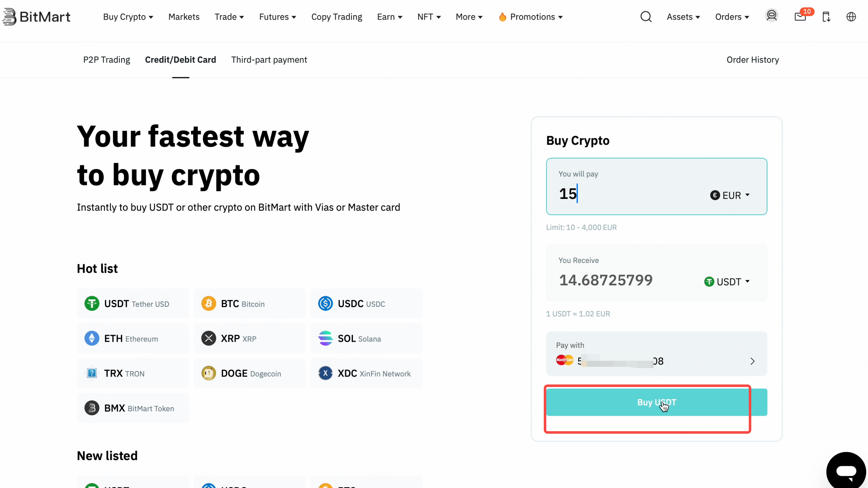The width and height of the screenshot is (868, 488).
Task: Expand the Assets menu
Action: pyautogui.click(x=683, y=17)
